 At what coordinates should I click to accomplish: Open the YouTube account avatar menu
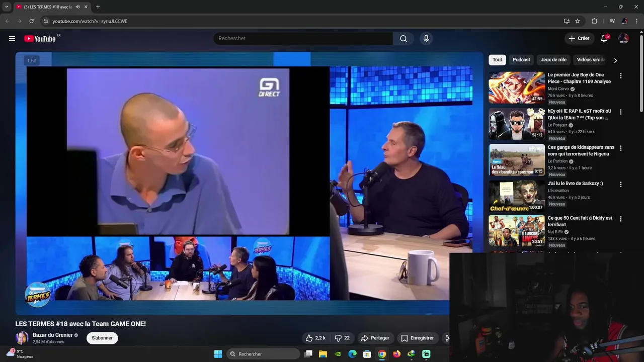pos(623,39)
